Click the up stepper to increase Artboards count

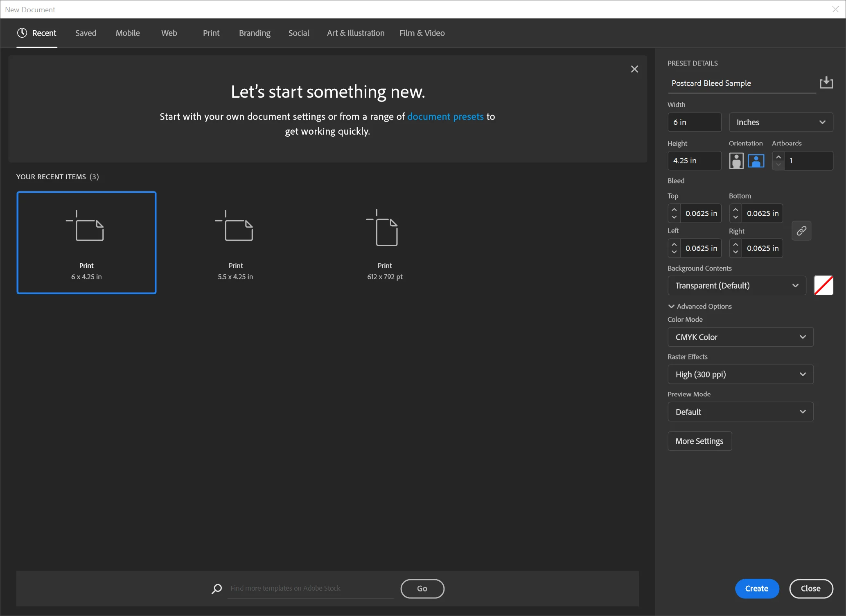778,156
